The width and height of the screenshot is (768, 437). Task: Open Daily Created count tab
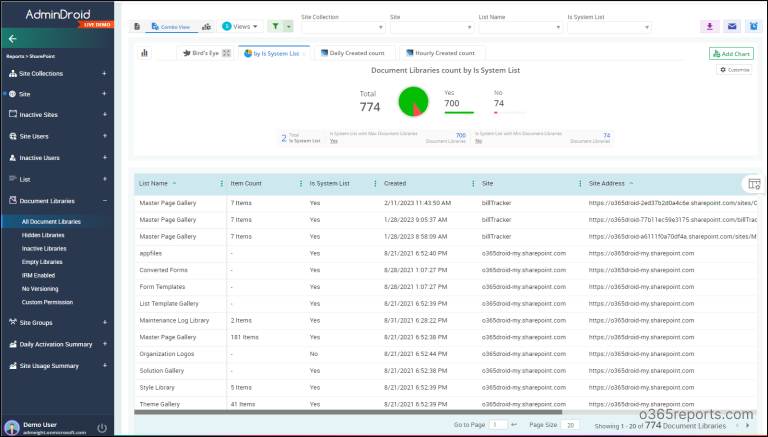click(353, 53)
